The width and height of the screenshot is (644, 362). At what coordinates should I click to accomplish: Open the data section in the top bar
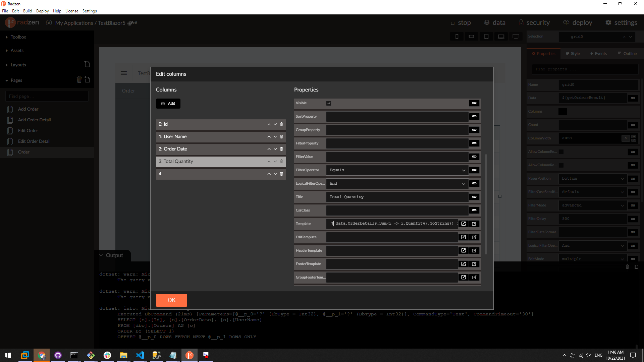click(495, 22)
